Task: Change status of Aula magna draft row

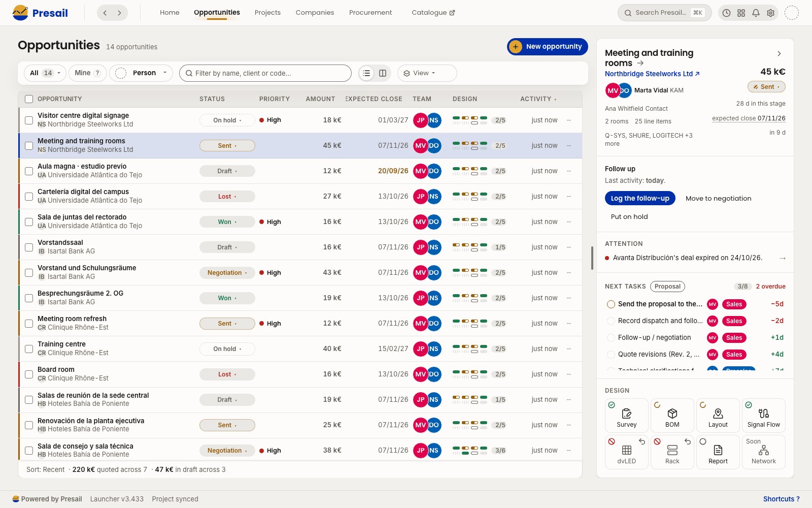Action: coord(227,171)
